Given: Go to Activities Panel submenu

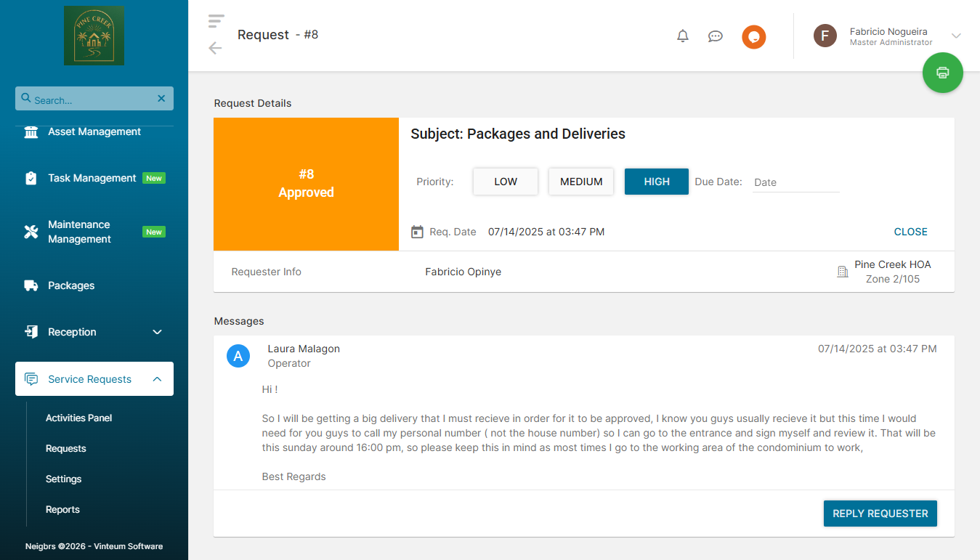Looking at the screenshot, I should [78, 418].
